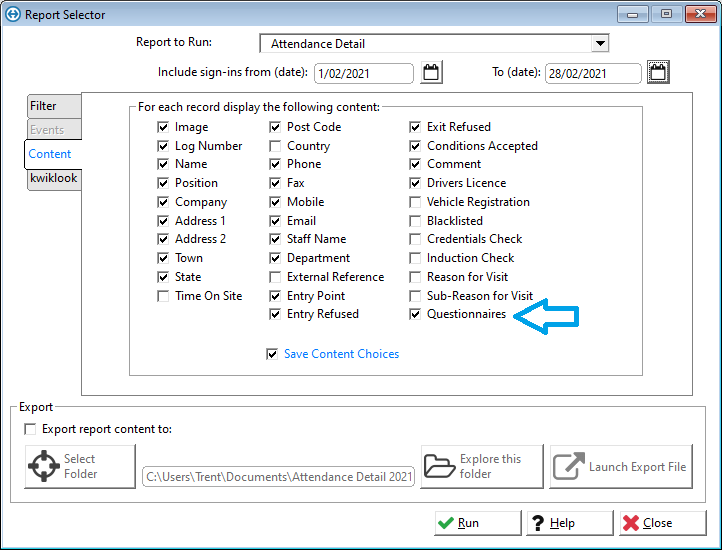Click the export file path field

[279, 478]
